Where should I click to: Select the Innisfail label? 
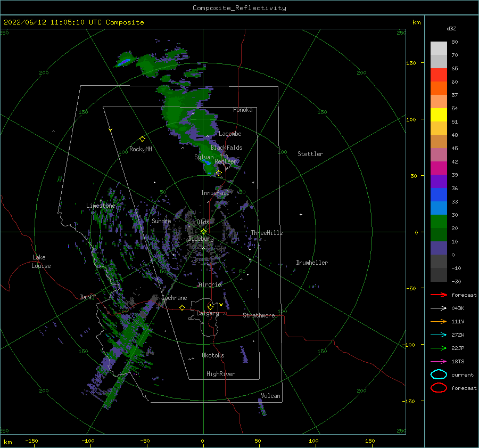215,193
